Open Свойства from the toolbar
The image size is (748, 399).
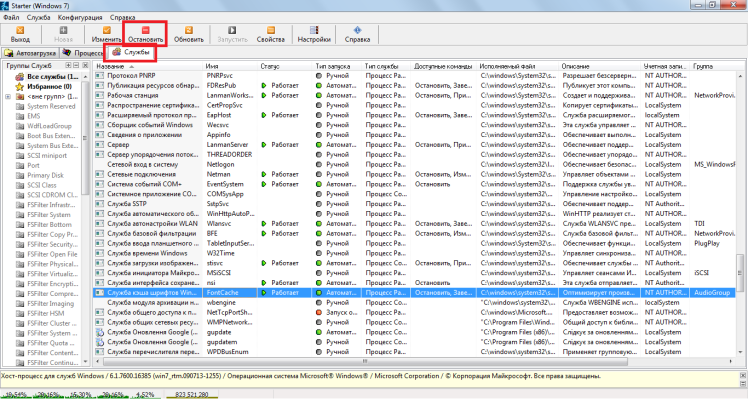click(x=270, y=34)
